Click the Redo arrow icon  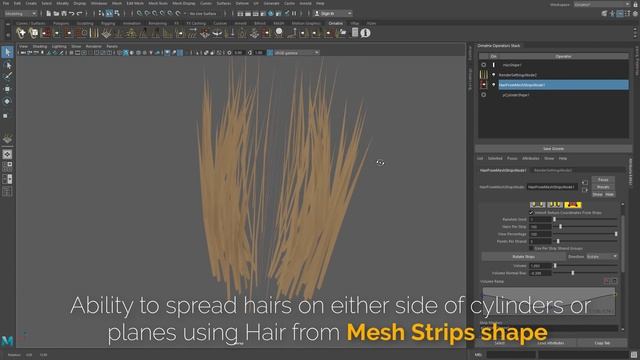(80, 13)
